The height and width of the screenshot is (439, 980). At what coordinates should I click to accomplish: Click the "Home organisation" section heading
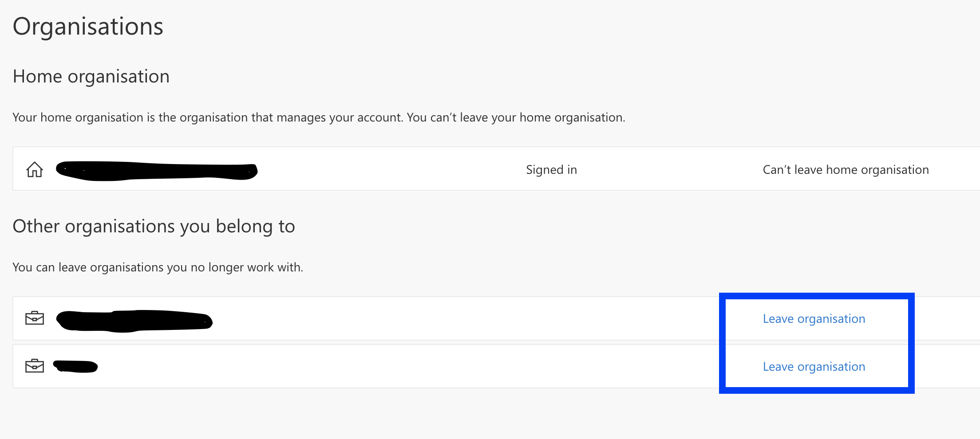[91, 76]
